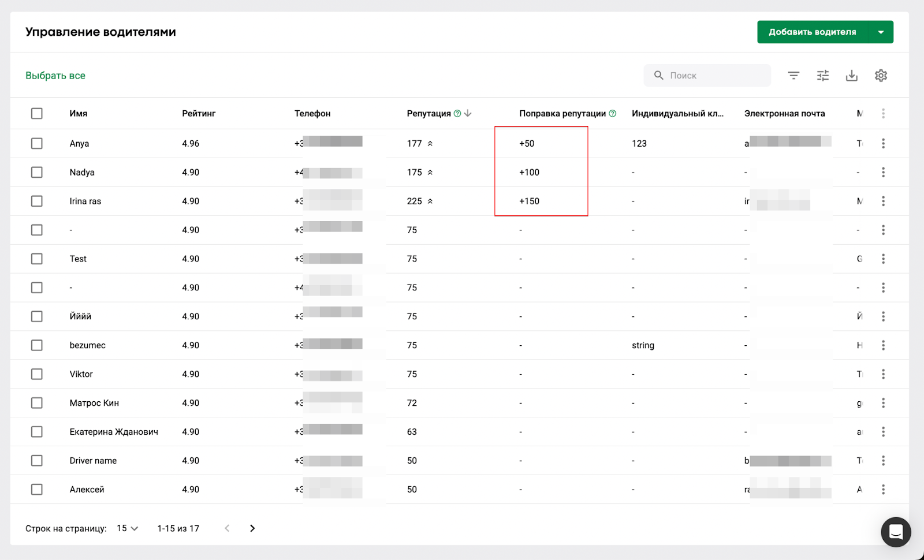The height and width of the screenshot is (560, 924).
Task: Open row actions menu for Viktor
Action: [x=883, y=374]
